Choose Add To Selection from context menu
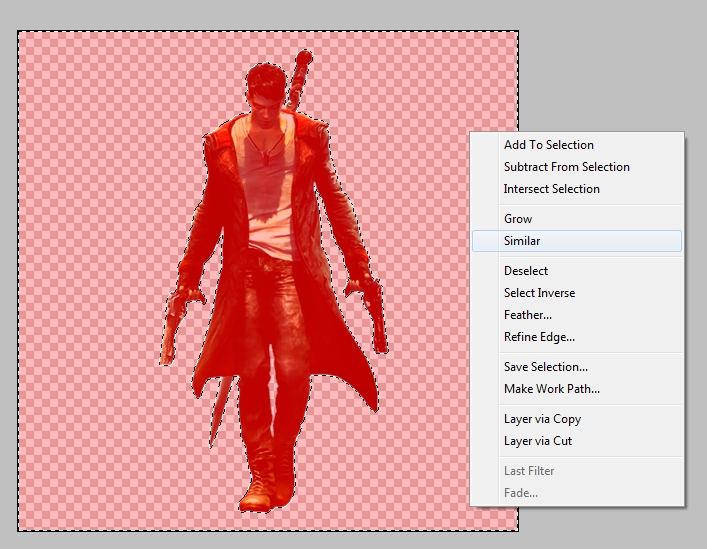 point(577,145)
